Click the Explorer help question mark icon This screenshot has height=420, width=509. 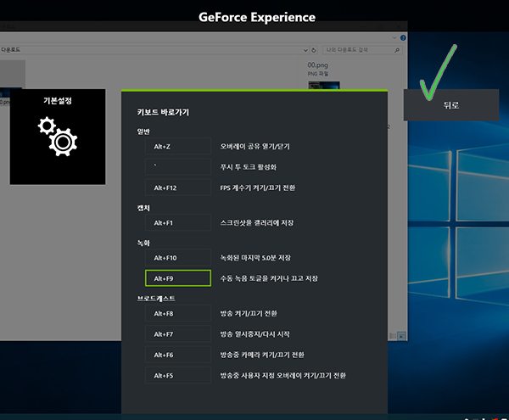(403, 38)
